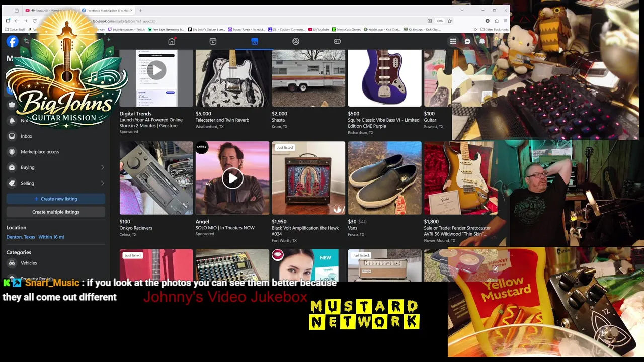The width and height of the screenshot is (644, 362).
Task: Open the Guitar Stuff bookmark folder
Action: tap(15, 29)
